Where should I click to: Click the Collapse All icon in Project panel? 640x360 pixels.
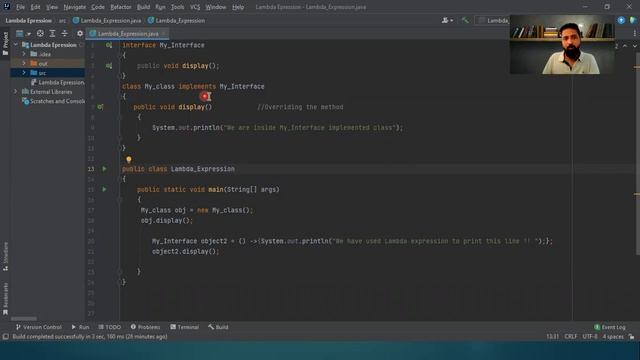click(64, 33)
